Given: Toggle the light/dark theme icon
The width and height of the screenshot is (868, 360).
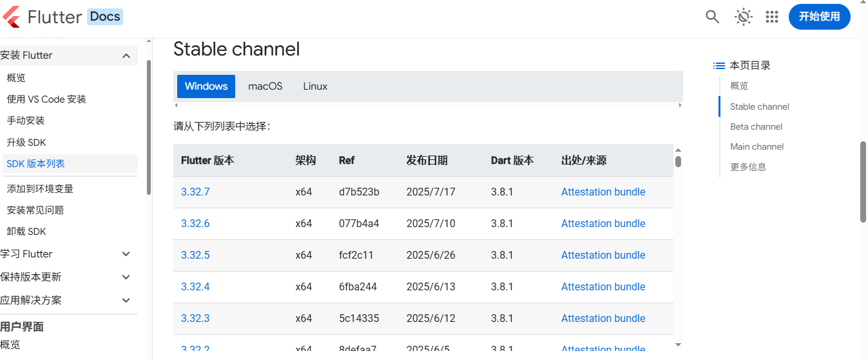Looking at the screenshot, I should pyautogui.click(x=744, y=17).
